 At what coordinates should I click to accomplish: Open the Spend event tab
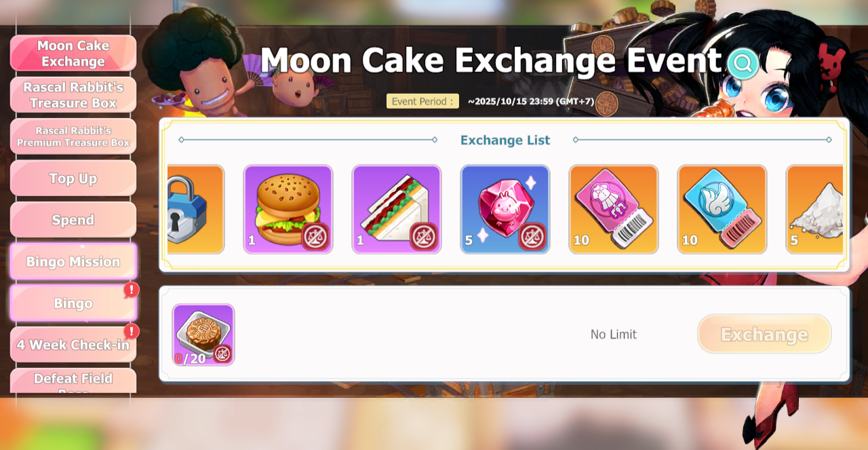click(73, 220)
